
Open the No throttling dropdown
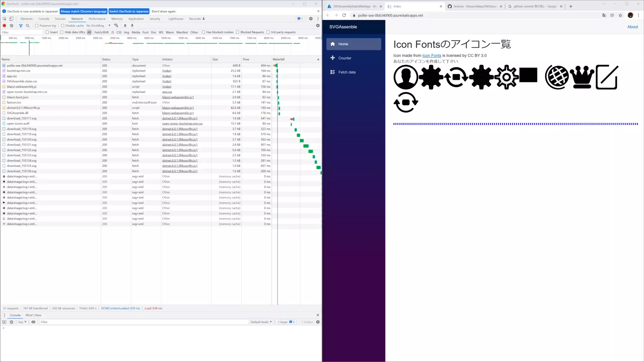pos(98,26)
